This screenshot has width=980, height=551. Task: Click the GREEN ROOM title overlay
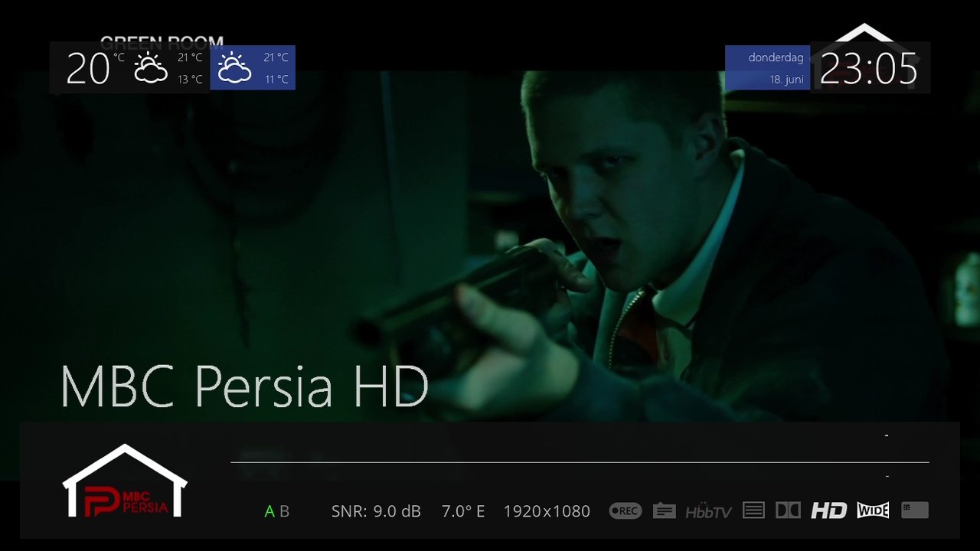(162, 42)
